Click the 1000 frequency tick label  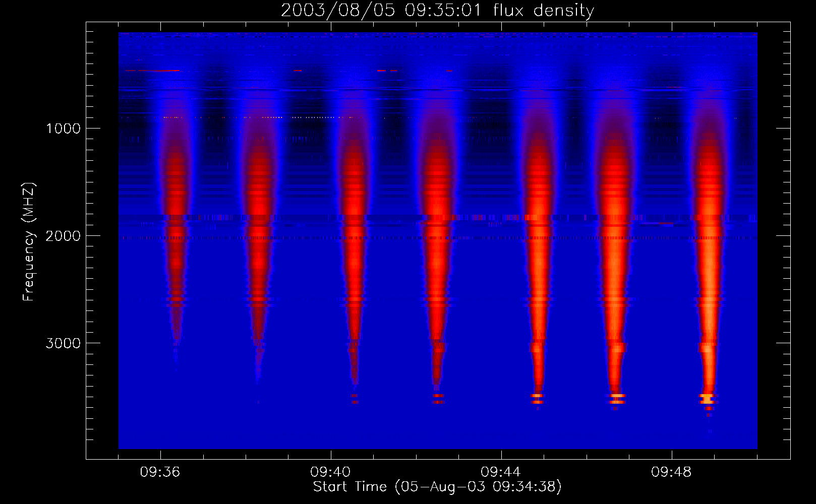[63, 129]
